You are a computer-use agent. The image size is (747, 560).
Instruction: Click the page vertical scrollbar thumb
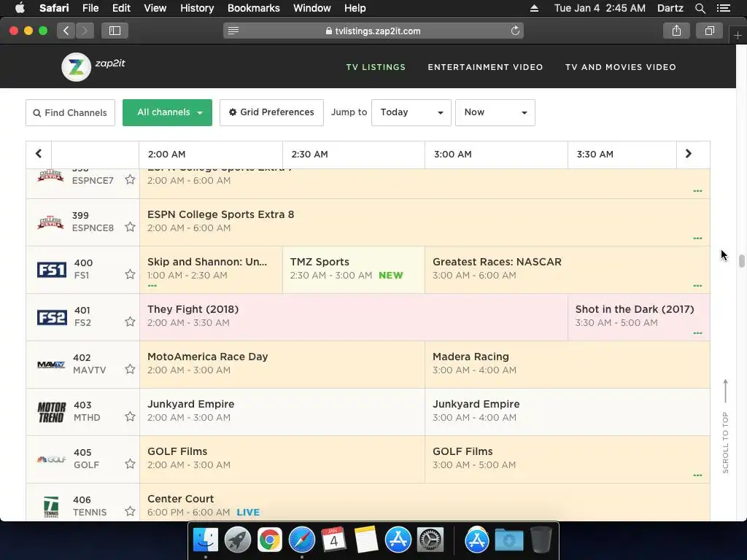pyautogui.click(x=741, y=262)
